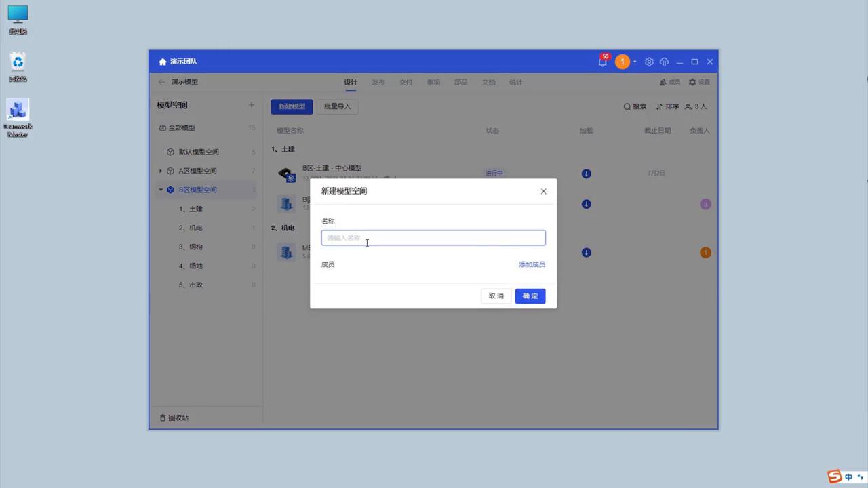
Task: Close the 新建模型空间 dialog
Action: (x=543, y=191)
